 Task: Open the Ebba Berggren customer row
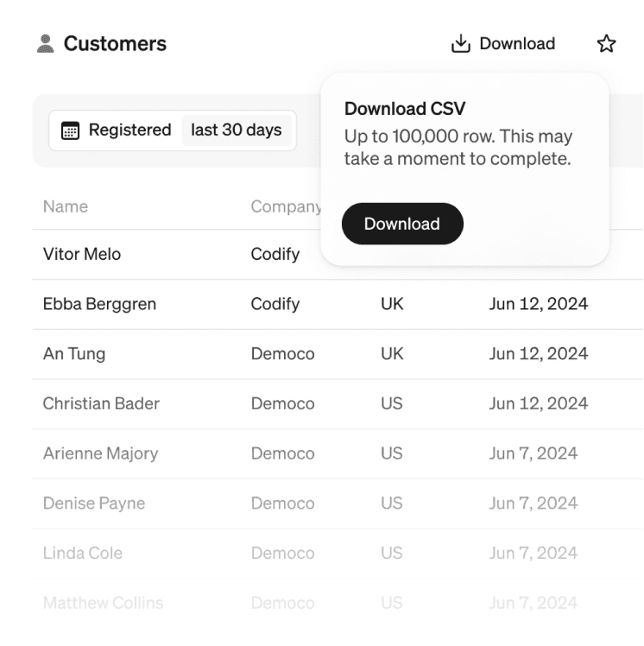99,304
